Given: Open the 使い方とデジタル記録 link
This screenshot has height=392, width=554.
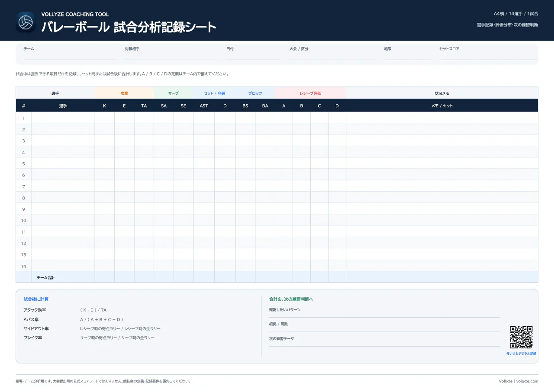Looking at the screenshot, I should pos(521,353).
